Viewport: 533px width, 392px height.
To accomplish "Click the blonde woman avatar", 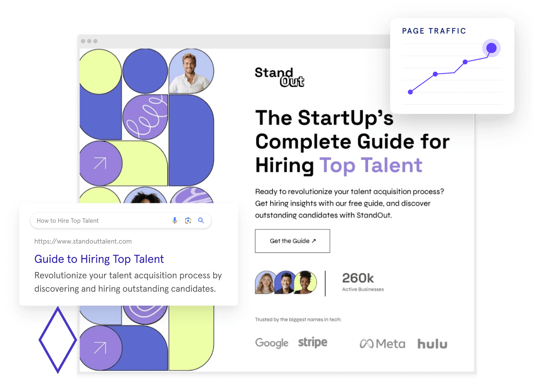I will 265,282.
